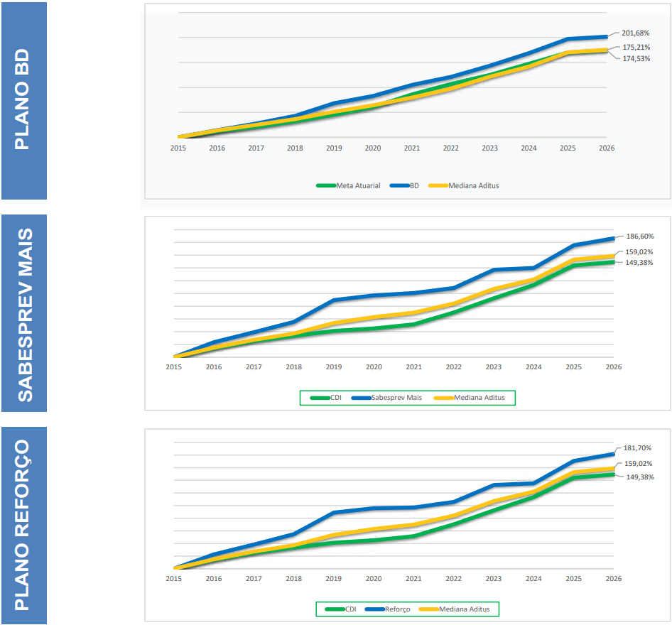The width and height of the screenshot is (672, 625).
Task: Open the PLANO REFORÇO side banner
Action: coord(23,526)
